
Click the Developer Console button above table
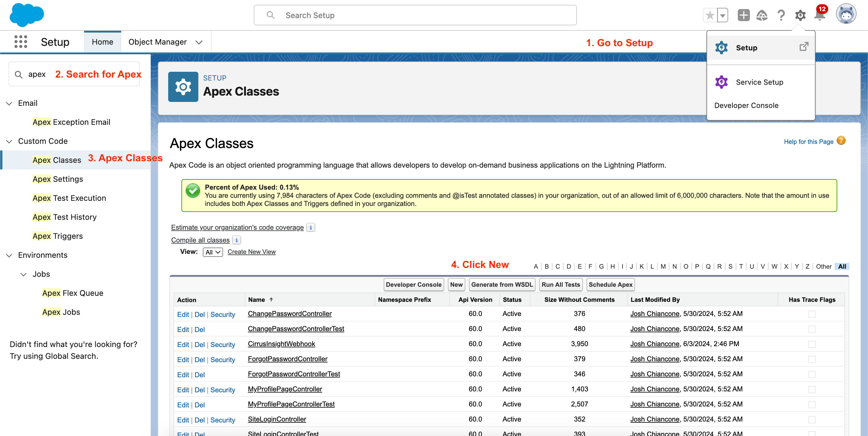point(414,285)
